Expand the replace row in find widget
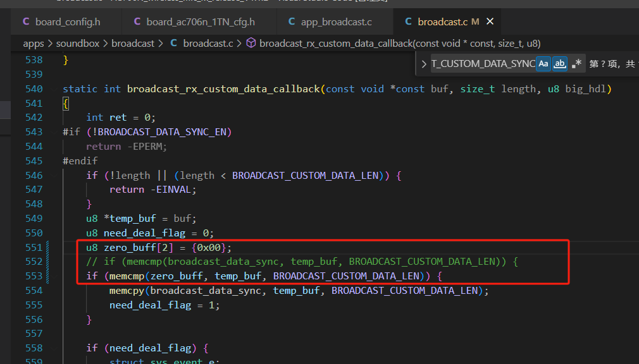Image resolution: width=639 pixels, height=364 pixels. [423, 64]
